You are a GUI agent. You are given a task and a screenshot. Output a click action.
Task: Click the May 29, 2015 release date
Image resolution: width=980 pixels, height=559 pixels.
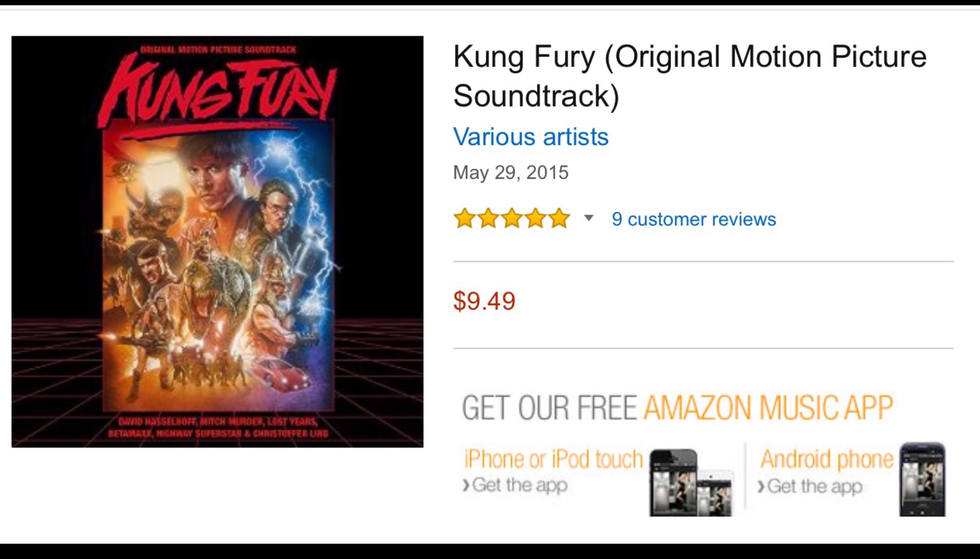511,173
